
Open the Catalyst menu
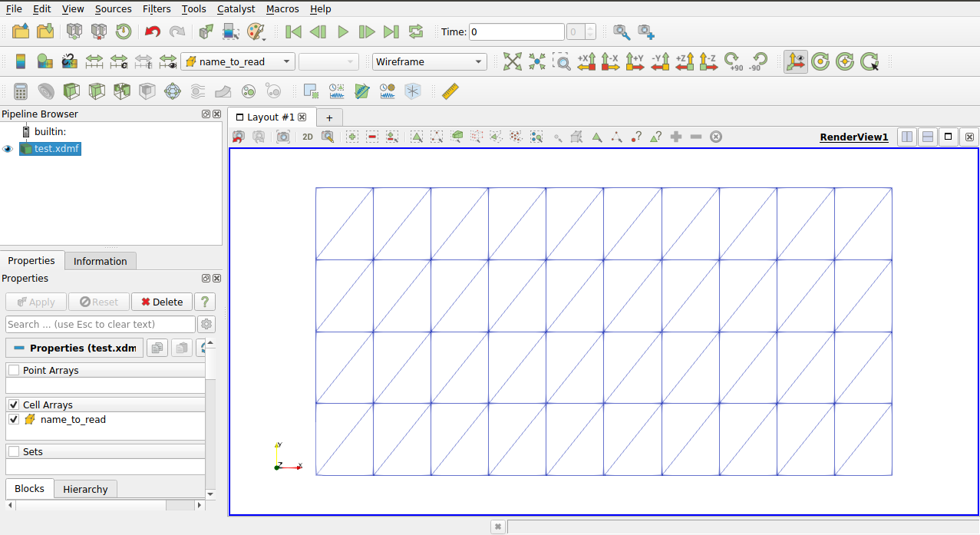(236, 8)
